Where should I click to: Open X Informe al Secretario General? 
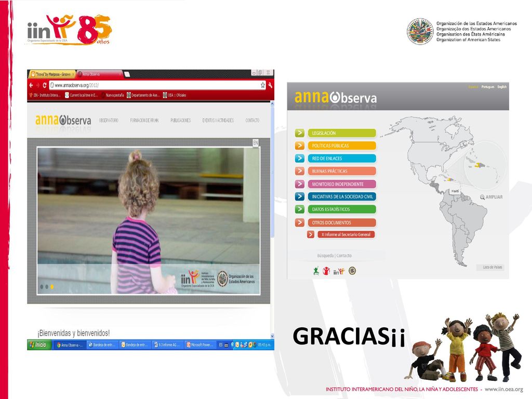coord(346,234)
